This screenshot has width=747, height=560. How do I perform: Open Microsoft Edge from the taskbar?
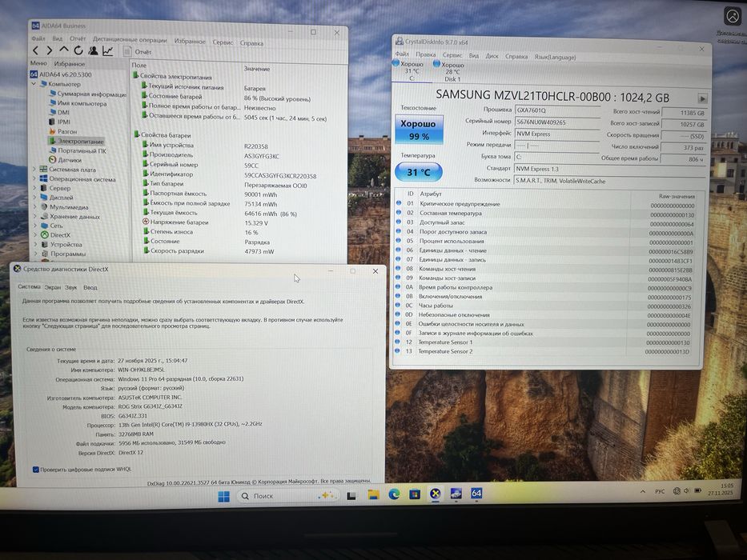coord(394,494)
